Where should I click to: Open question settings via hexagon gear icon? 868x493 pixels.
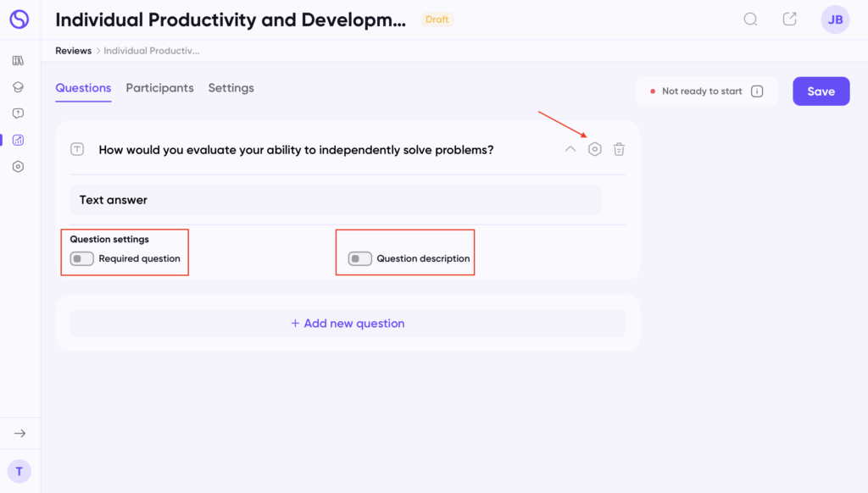tap(595, 150)
